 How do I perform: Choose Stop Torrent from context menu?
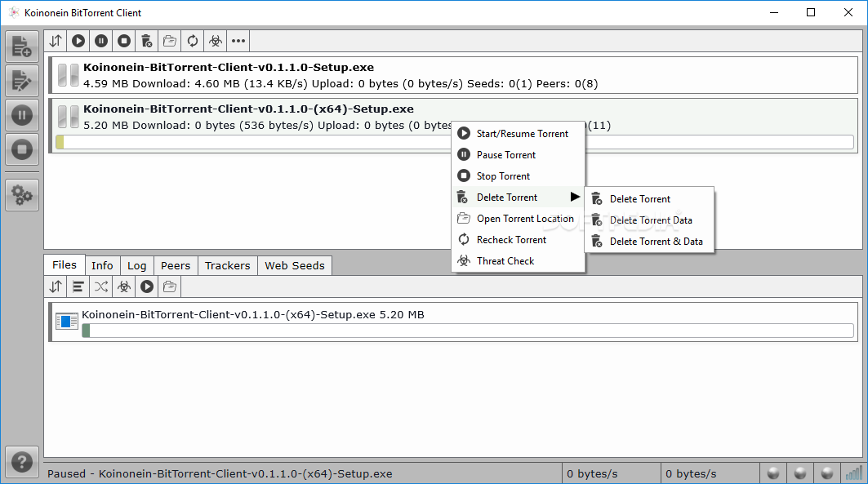tap(519, 176)
